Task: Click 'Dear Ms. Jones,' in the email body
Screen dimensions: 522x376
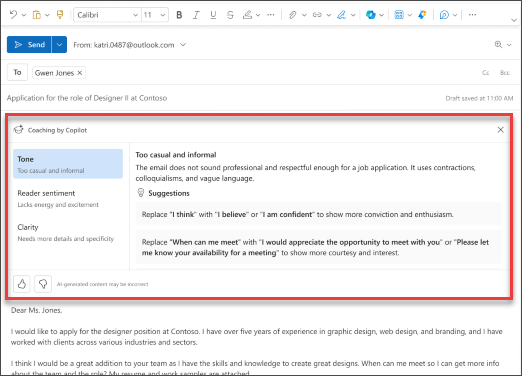Action: click(x=36, y=310)
